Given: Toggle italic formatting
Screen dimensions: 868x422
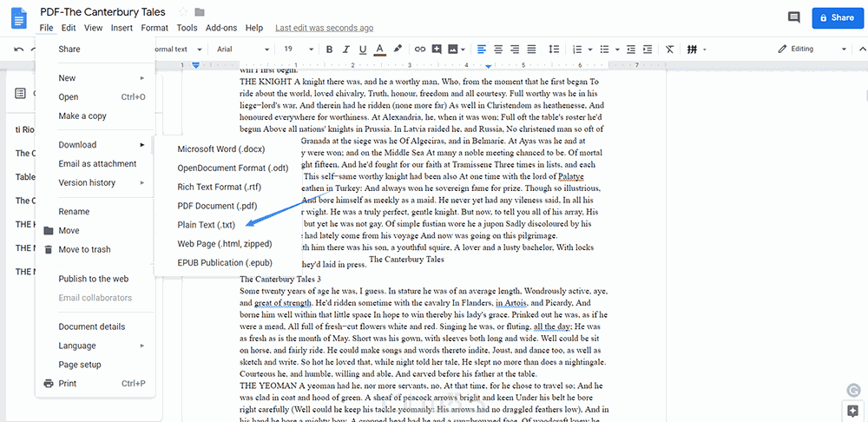Looking at the screenshot, I should point(346,49).
